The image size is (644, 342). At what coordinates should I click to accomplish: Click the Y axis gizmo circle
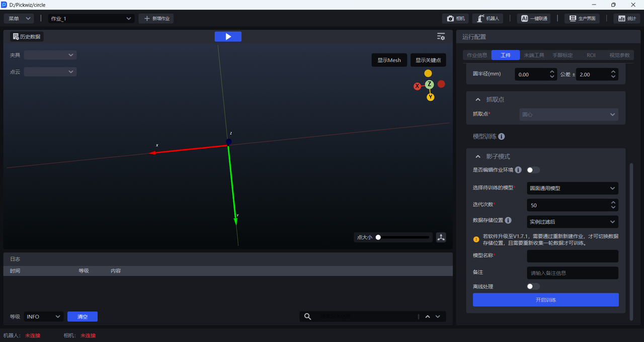pos(430,97)
